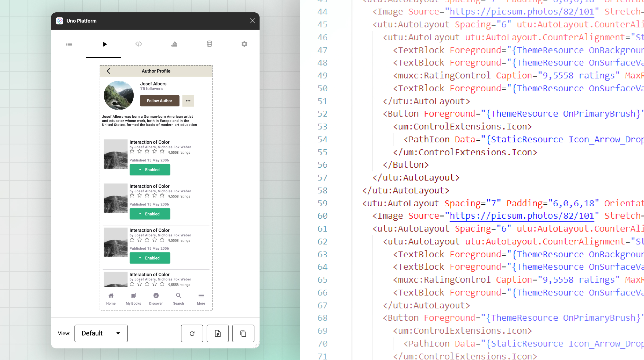Open the database data tab icon
This screenshot has width=644, height=360.
pyautogui.click(x=209, y=44)
